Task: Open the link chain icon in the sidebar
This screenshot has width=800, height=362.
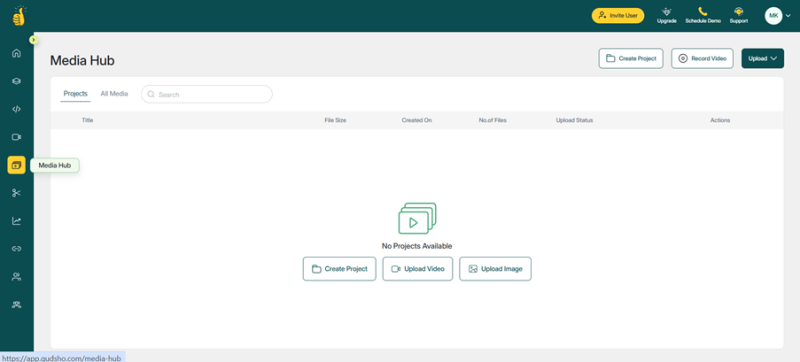Action: point(16,249)
